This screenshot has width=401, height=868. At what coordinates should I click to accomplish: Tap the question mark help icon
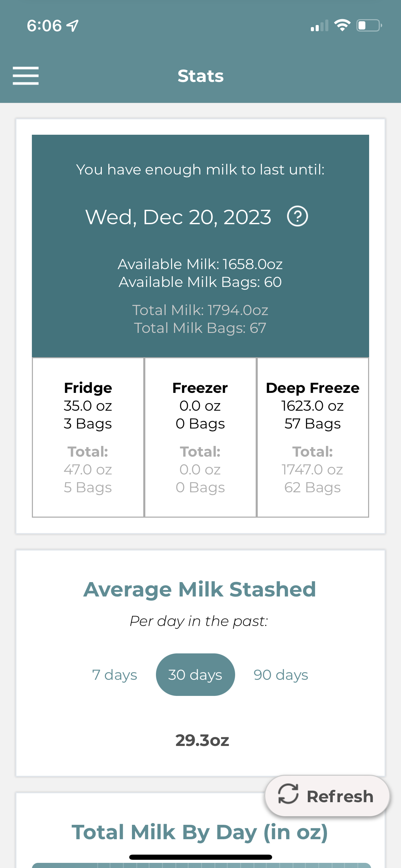pyautogui.click(x=297, y=216)
